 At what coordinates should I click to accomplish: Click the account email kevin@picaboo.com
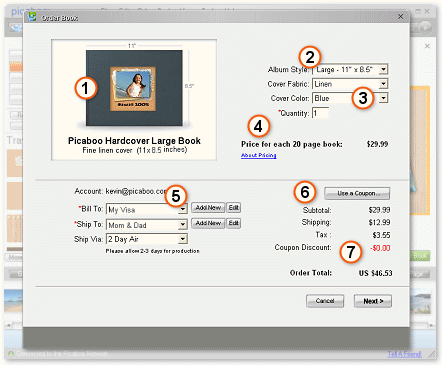136,191
